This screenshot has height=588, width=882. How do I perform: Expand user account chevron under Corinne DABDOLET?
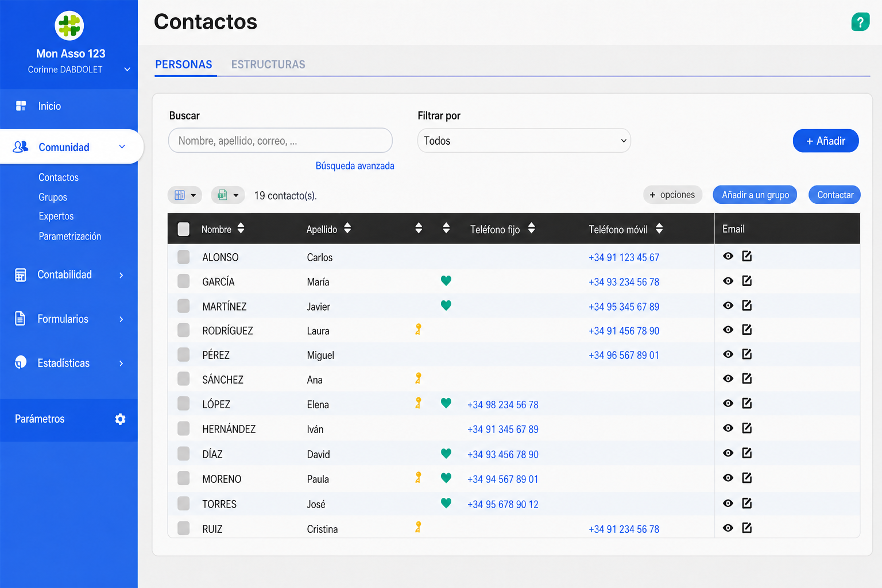[127, 69]
